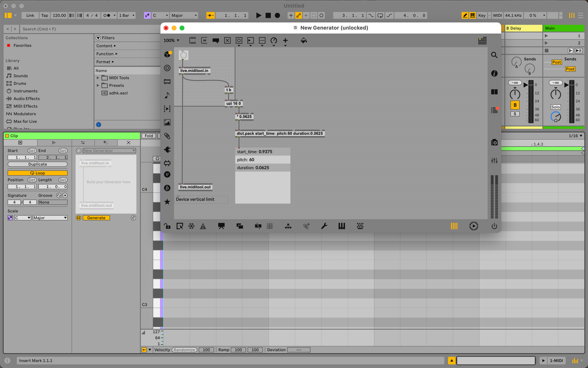Viewport: 588px width, 368px height.
Task: Open the paint bucket Format palette
Action: pos(303,40)
